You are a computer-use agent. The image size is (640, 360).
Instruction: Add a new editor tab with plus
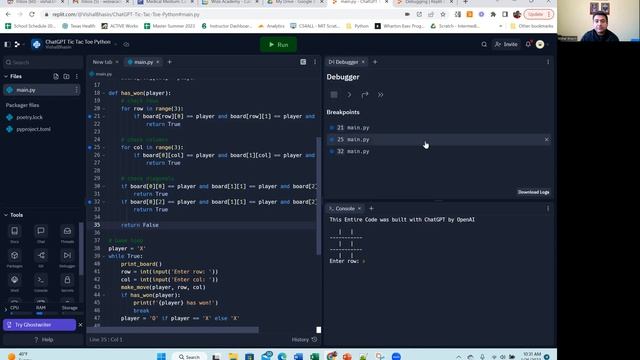(x=169, y=62)
